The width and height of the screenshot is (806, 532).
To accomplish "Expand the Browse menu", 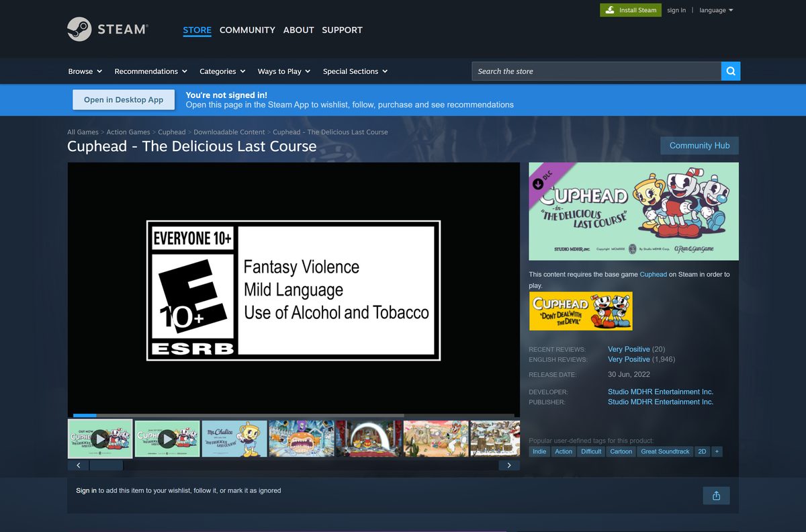I will click(x=85, y=71).
